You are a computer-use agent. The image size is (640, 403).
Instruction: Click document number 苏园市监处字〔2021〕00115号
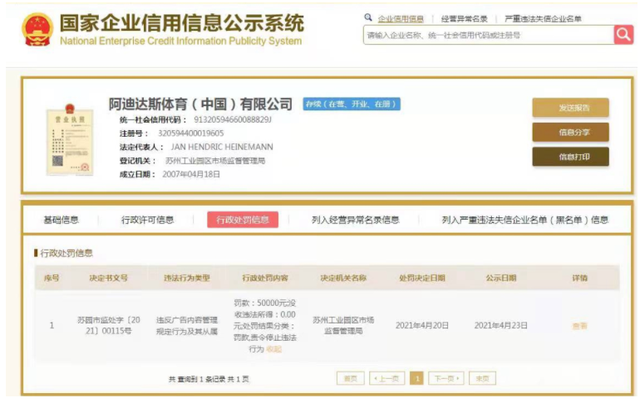pyautogui.click(x=109, y=325)
